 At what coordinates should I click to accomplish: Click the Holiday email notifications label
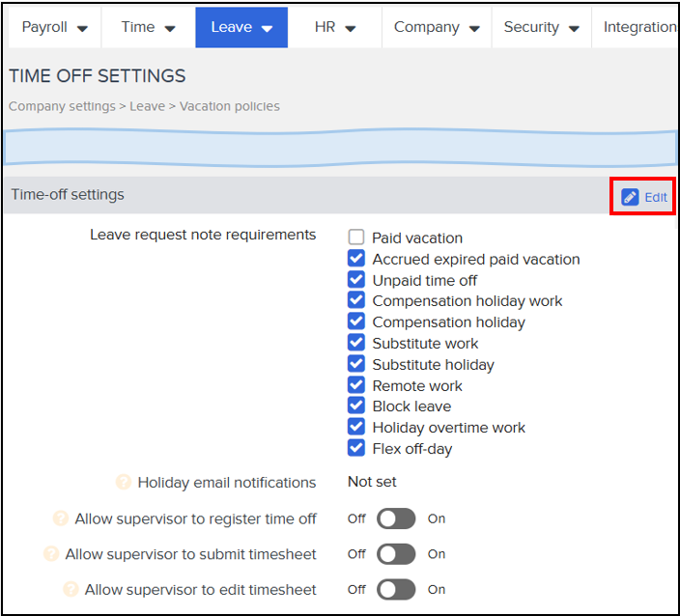point(227,483)
